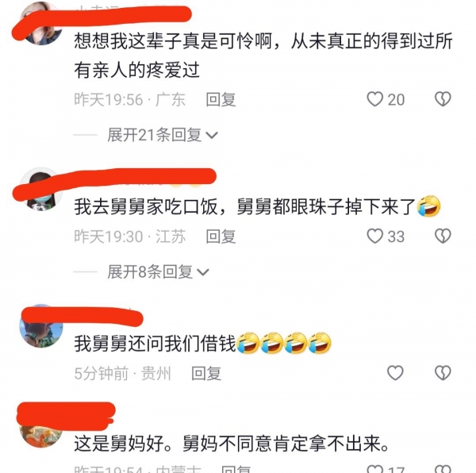Reply to the 昨天19:30 江苏 comment

coord(221,236)
